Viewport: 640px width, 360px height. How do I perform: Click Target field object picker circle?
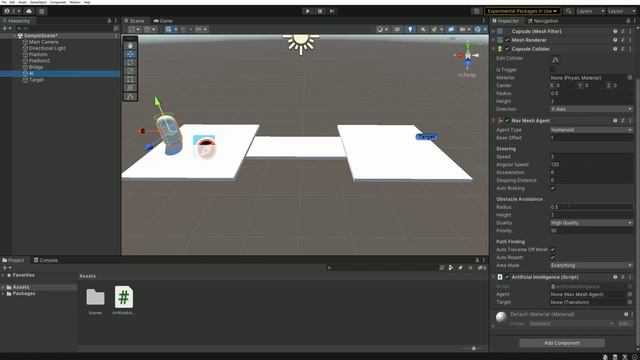point(630,302)
